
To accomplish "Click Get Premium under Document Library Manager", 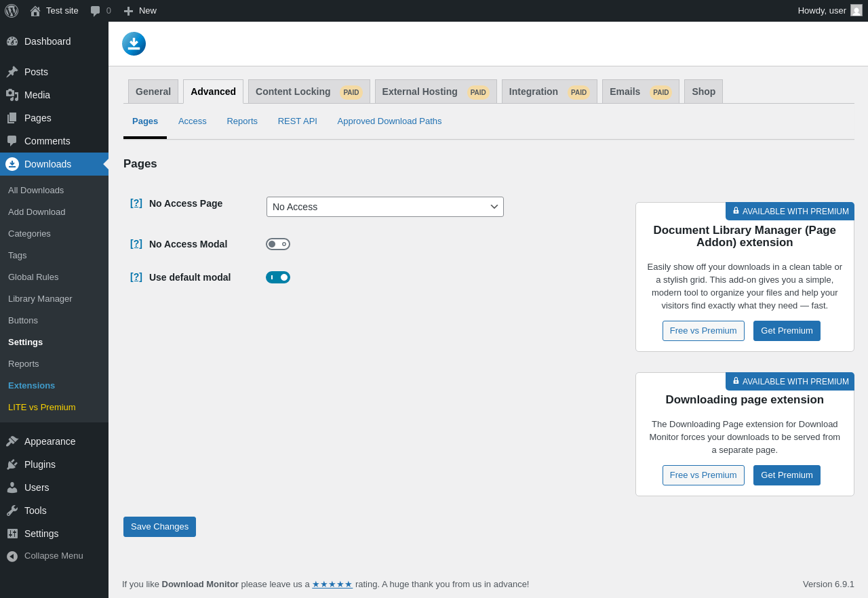I will [x=787, y=331].
